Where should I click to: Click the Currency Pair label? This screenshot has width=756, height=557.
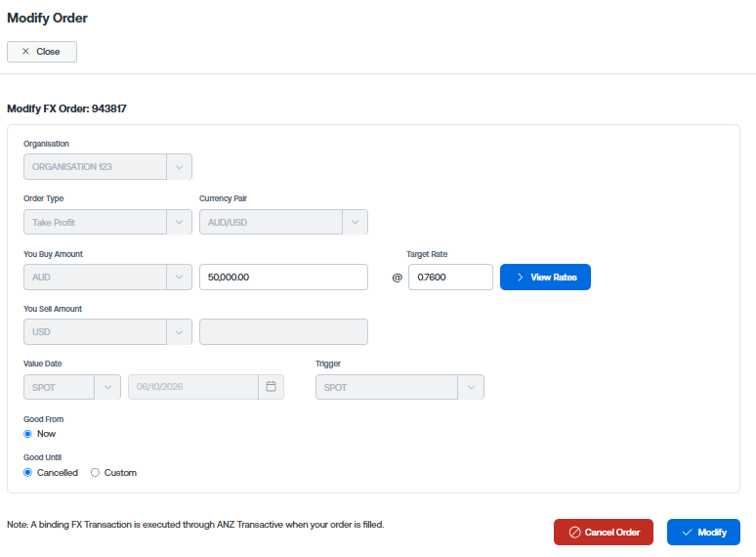[224, 198]
